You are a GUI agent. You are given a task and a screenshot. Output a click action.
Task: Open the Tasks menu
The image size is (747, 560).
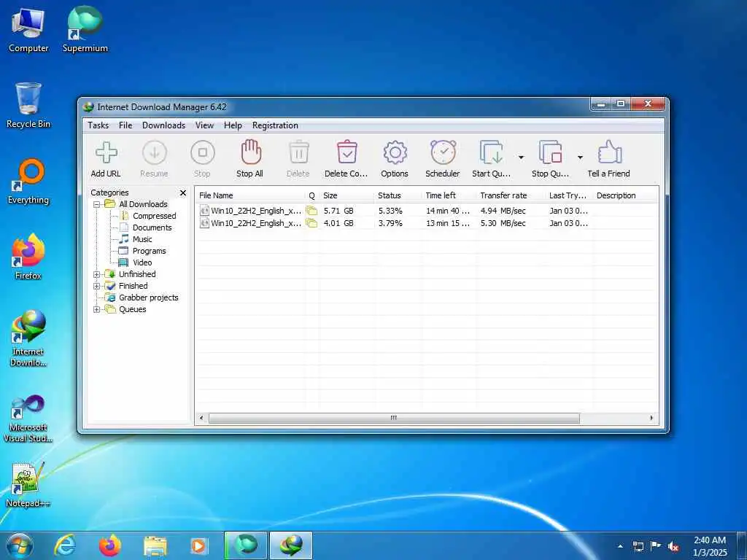click(x=98, y=125)
